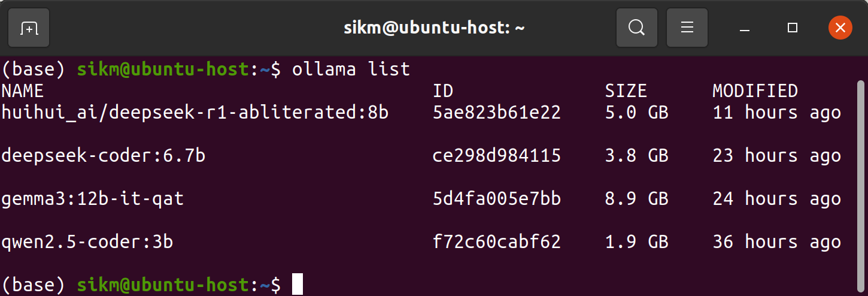Open the hamburger menu
The width and height of the screenshot is (868, 296).
687,28
